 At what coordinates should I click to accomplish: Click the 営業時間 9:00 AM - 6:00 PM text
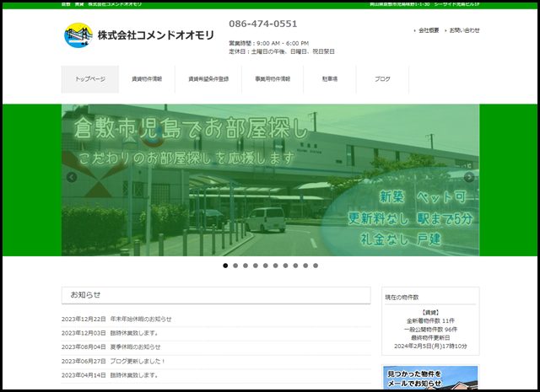269,43
